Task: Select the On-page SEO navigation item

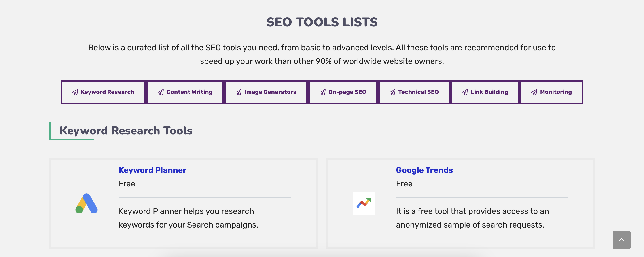Action: coord(343,92)
